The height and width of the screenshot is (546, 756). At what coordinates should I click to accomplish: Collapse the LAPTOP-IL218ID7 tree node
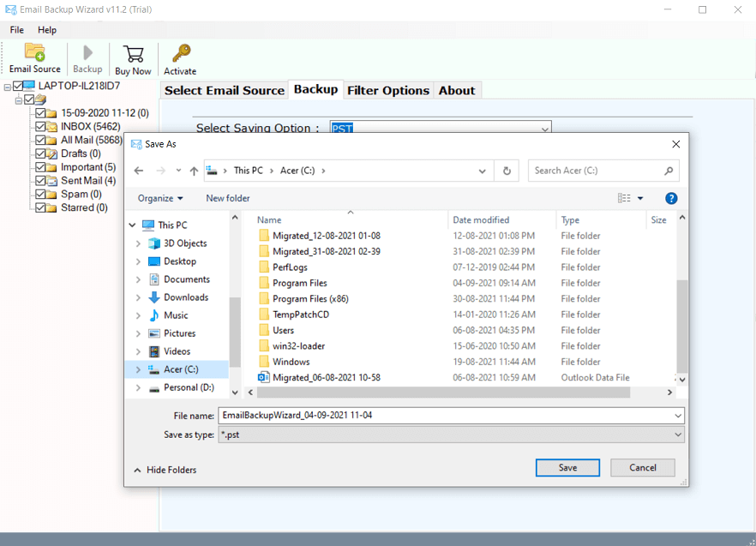click(7, 87)
